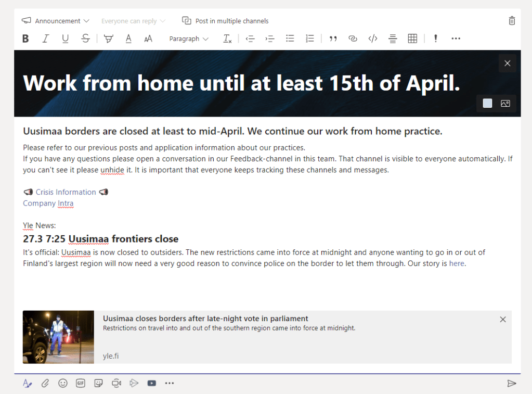Open the Crisis Information link
Viewport: 532px width, 394px height.
pyautogui.click(x=66, y=192)
